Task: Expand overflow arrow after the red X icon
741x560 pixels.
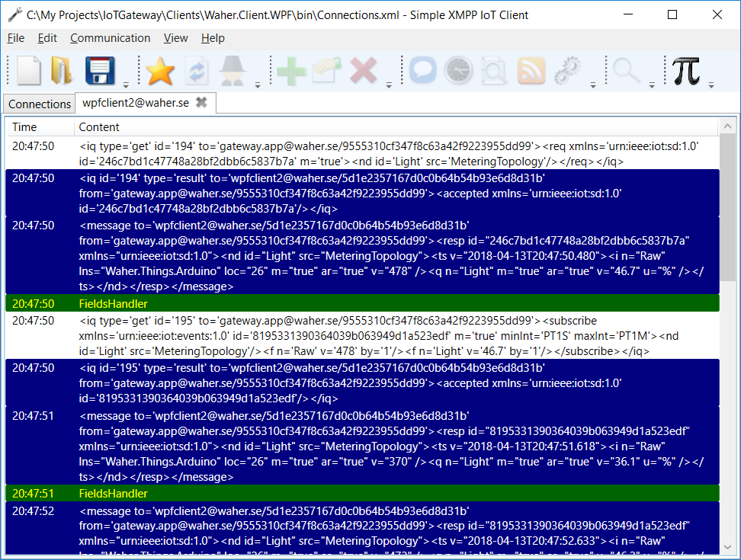Action: (x=389, y=84)
